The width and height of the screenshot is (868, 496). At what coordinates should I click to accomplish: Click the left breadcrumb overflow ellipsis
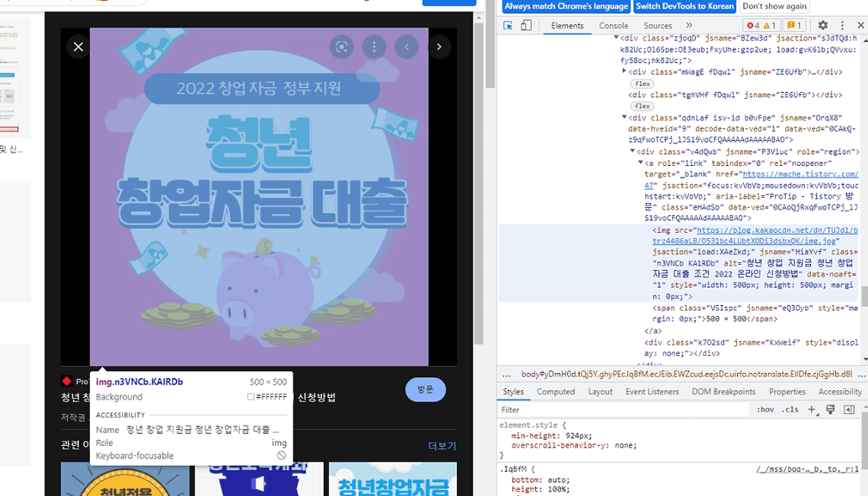(506, 375)
